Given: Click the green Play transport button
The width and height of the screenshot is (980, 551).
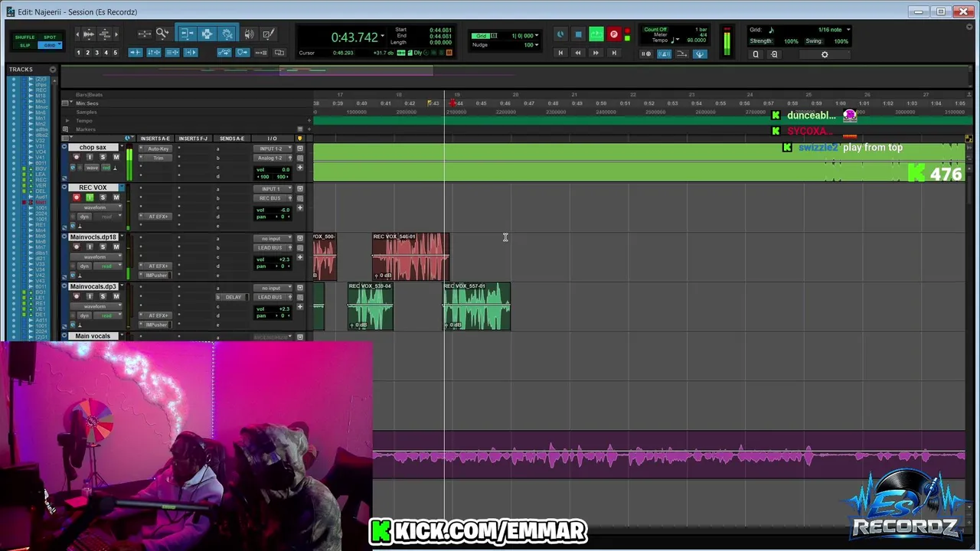Looking at the screenshot, I should pyautogui.click(x=596, y=34).
